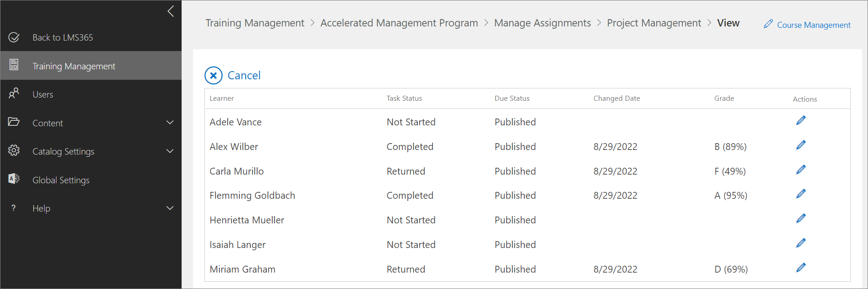Open the Course Management link
This screenshot has height=289, width=868.
pyautogui.click(x=813, y=25)
